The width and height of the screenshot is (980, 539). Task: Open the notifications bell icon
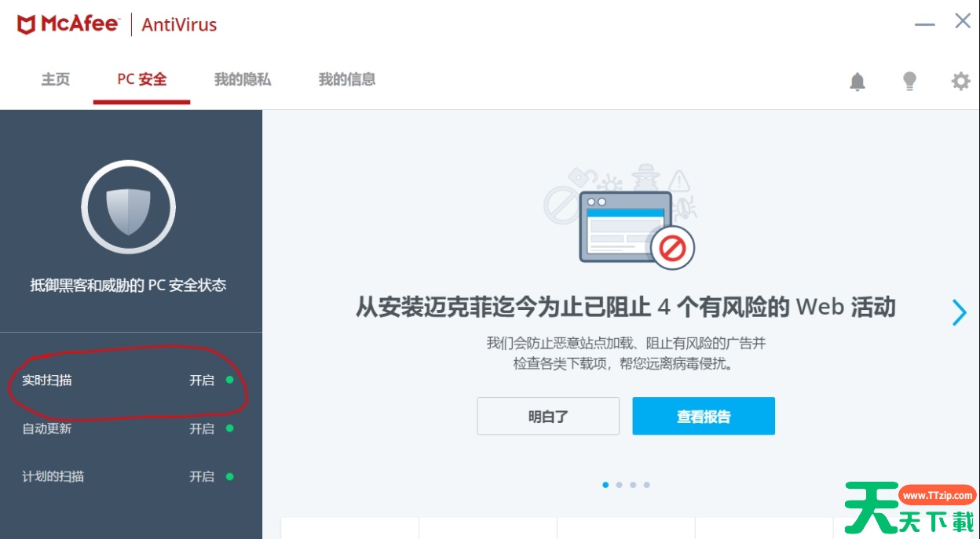[857, 81]
